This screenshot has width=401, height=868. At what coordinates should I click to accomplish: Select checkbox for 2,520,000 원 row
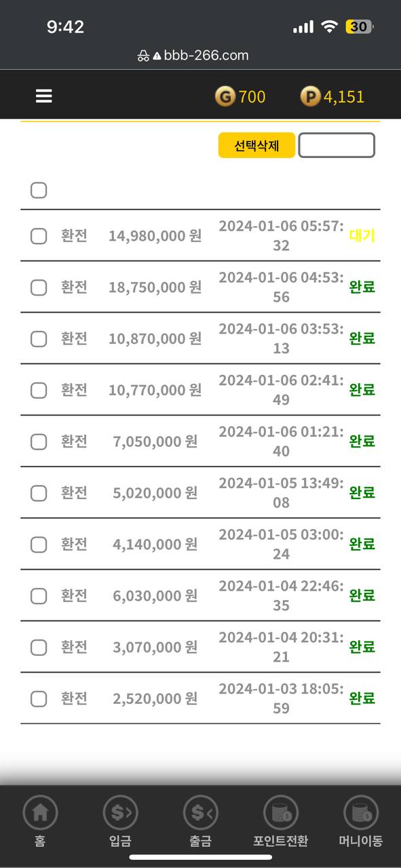pos(39,698)
